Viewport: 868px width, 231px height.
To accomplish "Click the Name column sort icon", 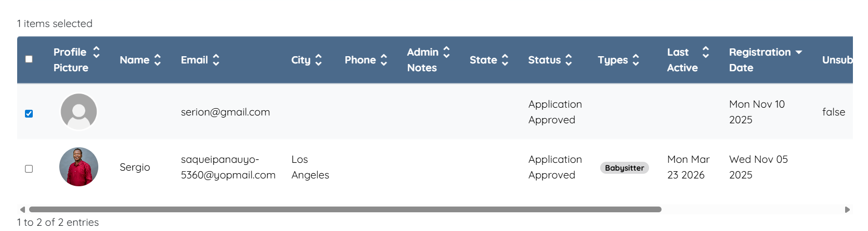I will [x=157, y=60].
